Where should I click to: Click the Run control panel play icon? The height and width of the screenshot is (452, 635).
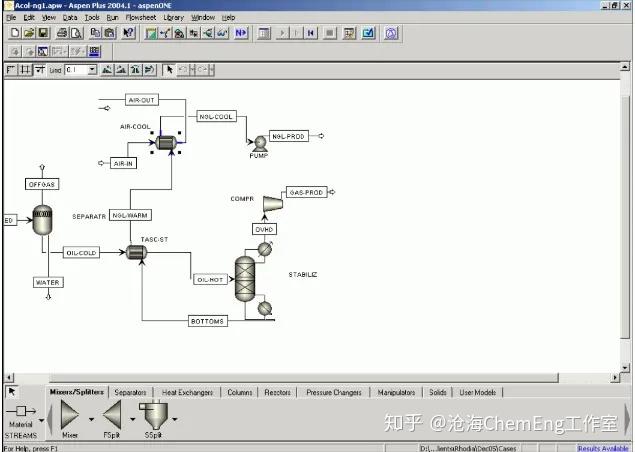click(282, 33)
